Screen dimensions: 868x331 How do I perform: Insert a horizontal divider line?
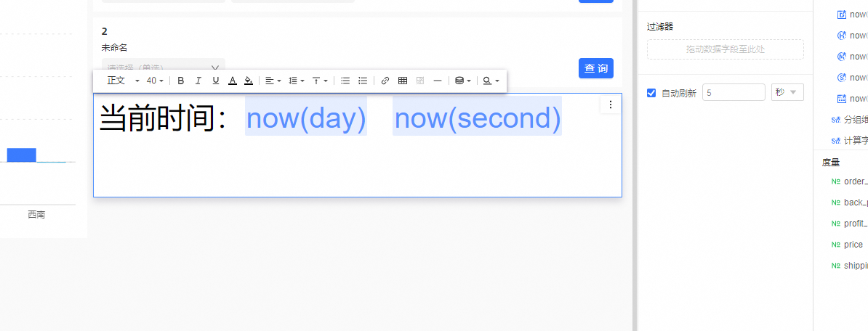point(437,81)
